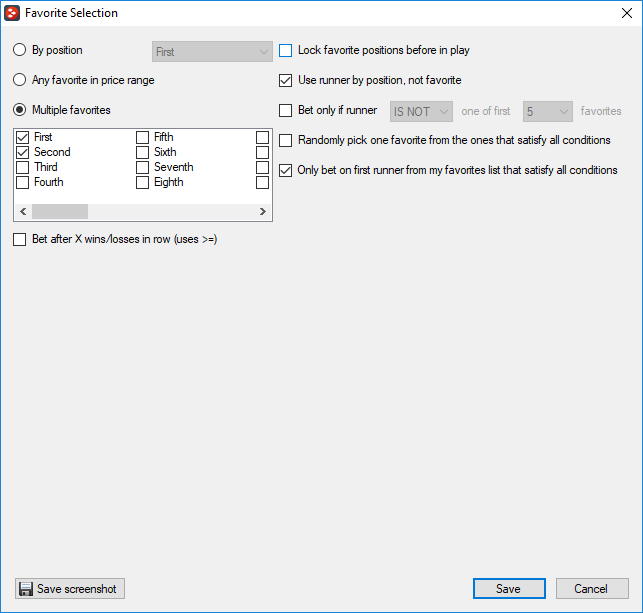Check the Eighth favorite checkbox
The height and width of the screenshot is (613, 643).
(142, 182)
